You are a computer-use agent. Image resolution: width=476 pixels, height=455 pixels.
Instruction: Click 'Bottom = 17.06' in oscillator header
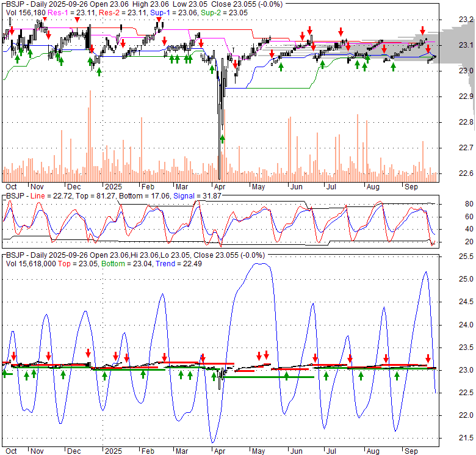point(144,196)
